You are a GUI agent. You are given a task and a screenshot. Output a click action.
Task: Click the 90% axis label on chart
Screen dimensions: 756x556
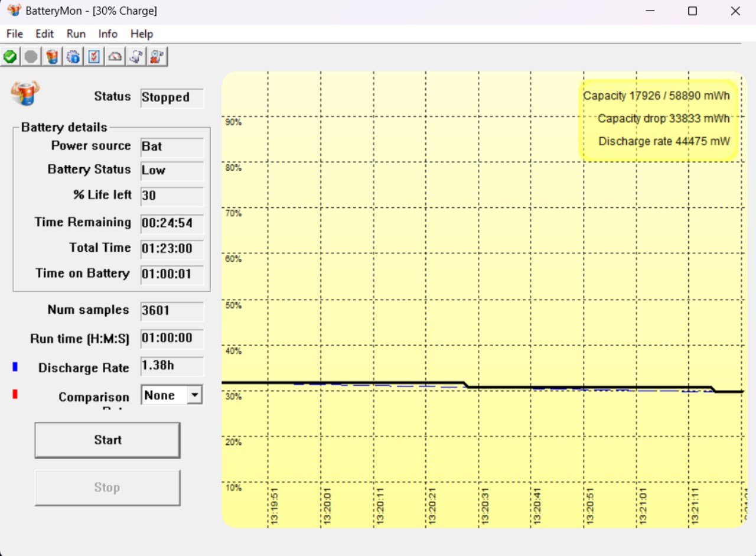tap(233, 122)
